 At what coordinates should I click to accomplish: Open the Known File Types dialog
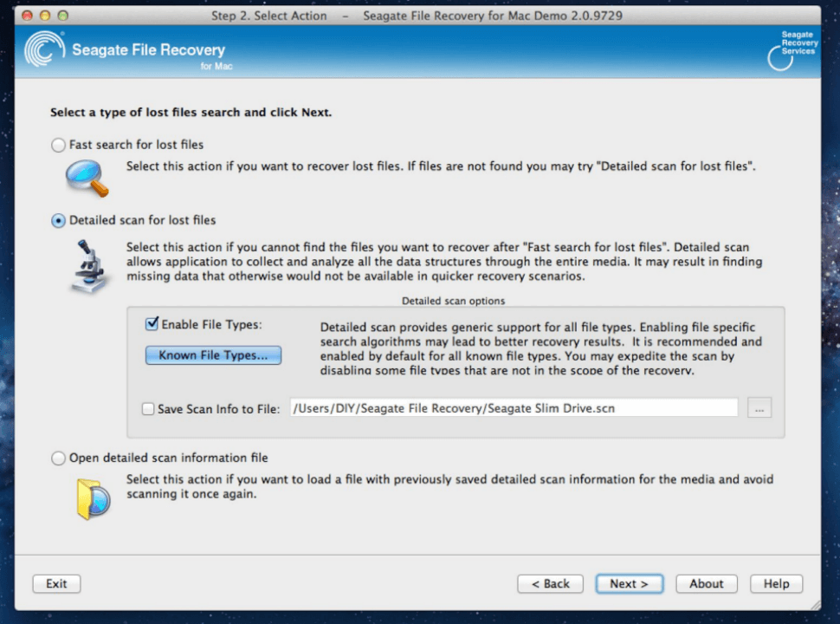click(x=213, y=355)
